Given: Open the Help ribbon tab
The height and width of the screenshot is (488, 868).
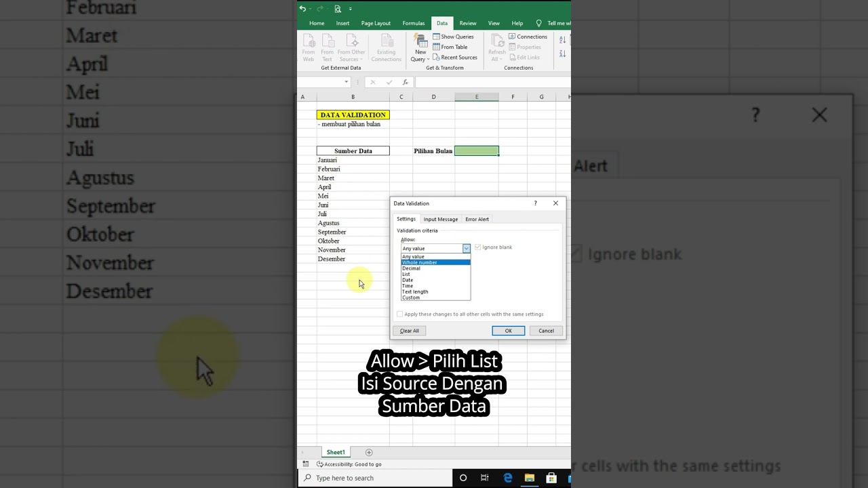Looking at the screenshot, I should [x=517, y=23].
